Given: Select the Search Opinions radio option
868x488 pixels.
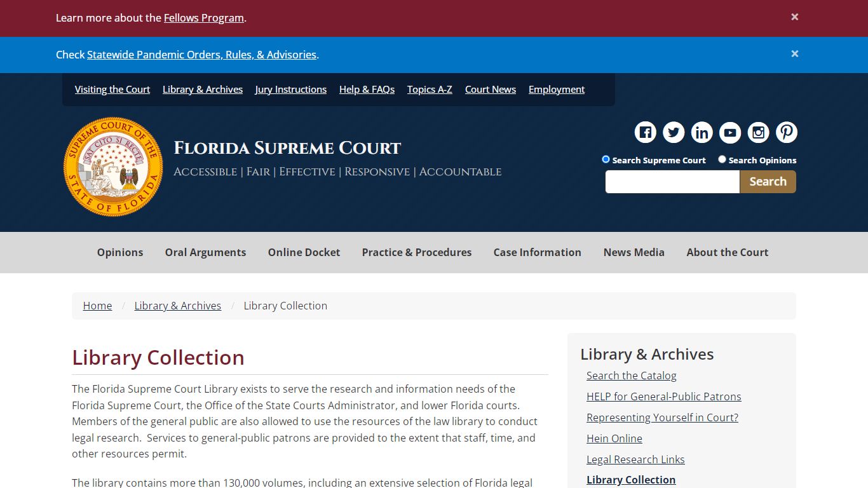Looking at the screenshot, I should point(722,159).
